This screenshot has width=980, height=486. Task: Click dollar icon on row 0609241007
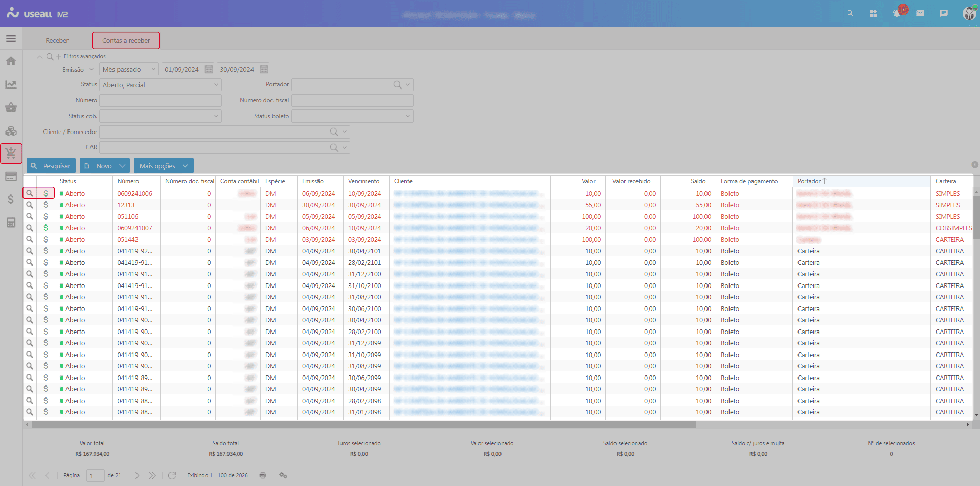click(45, 228)
